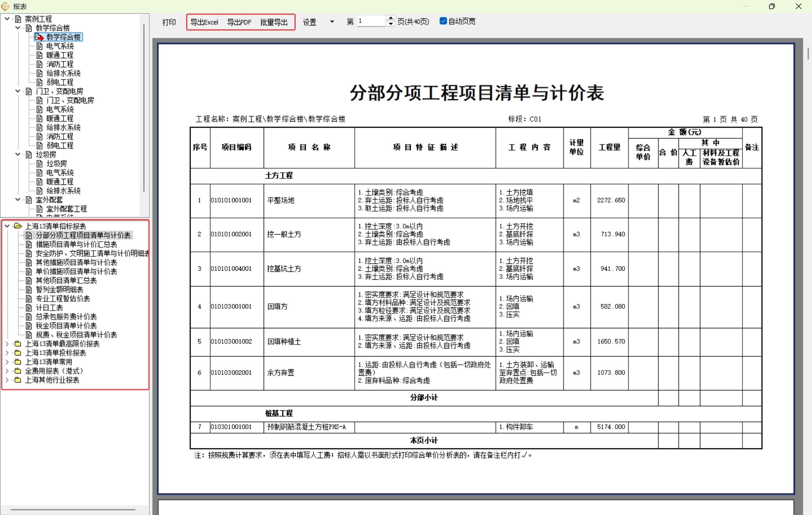Expand the 上海13清单常用 folder
Viewport: 812px width, 515px height.
[7, 361]
